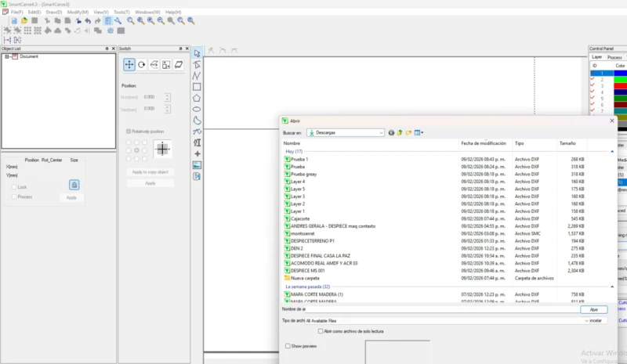This screenshot has width=627, height=364.
Task: Open the Tipo de archivo All Available Files dropdown
Action: pos(586,320)
